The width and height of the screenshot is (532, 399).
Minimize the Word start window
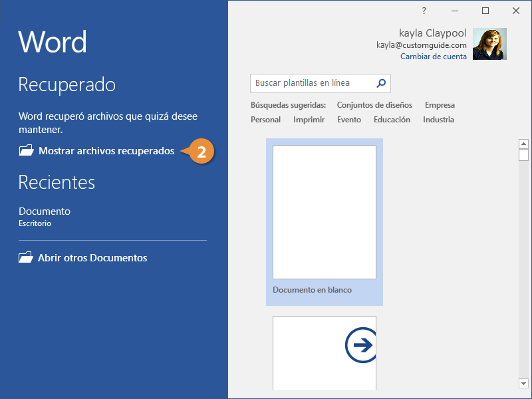[455, 11]
